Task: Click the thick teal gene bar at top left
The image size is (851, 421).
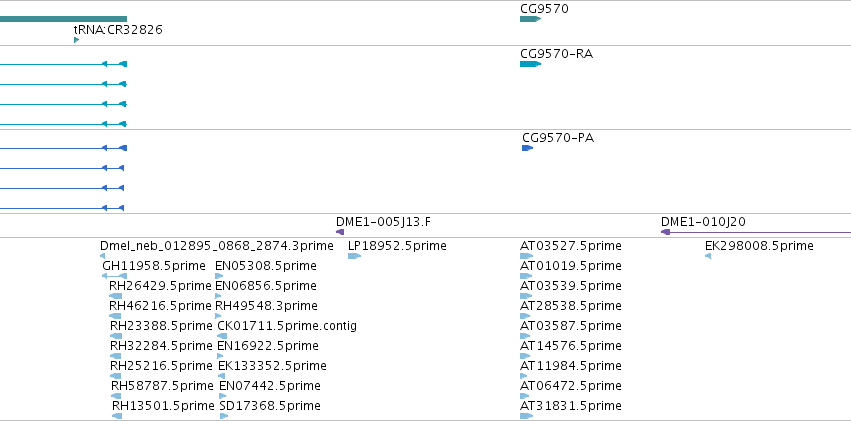Action: [62, 19]
